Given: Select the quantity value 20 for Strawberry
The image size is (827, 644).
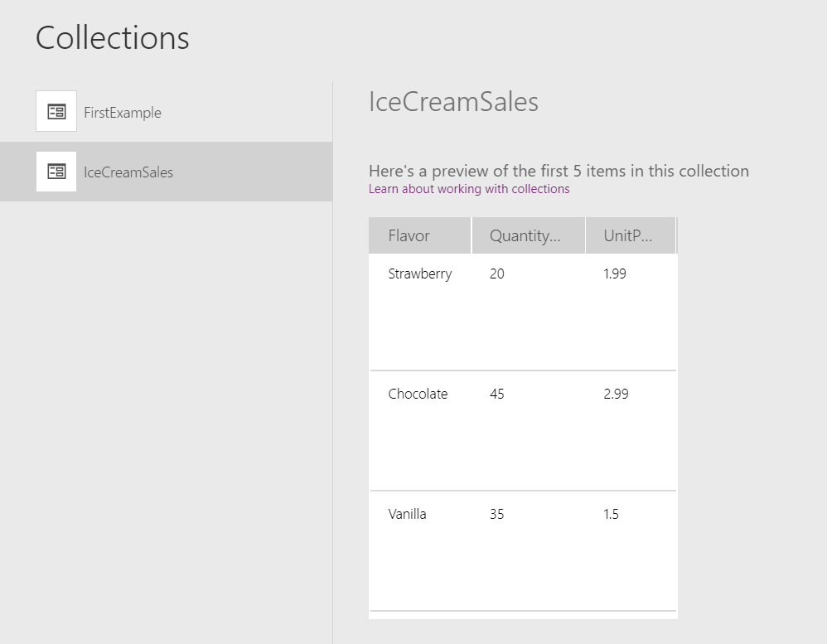Looking at the screenshot, I should (496, 274).
